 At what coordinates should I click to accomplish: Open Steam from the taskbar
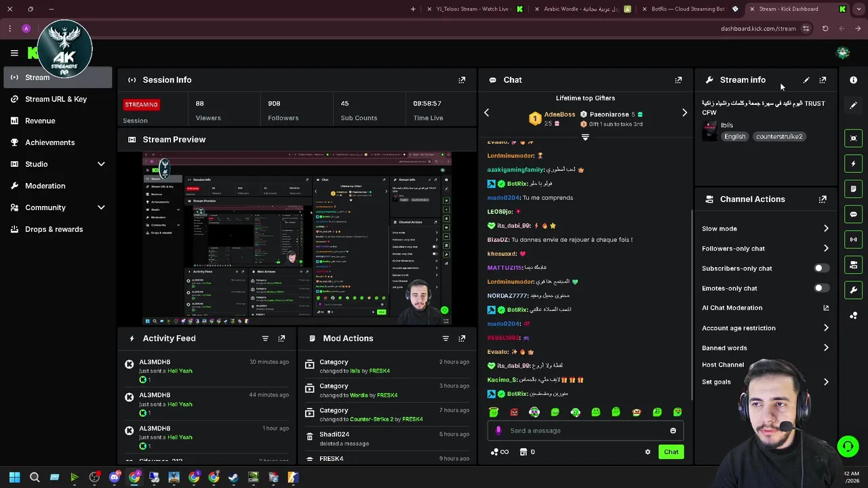pos(233,478)
